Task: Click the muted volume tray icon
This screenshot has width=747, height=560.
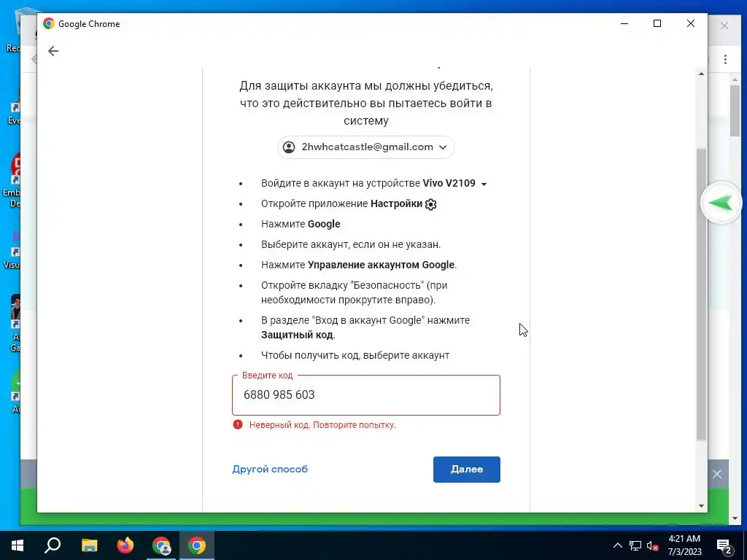Action: coord(652,545)
